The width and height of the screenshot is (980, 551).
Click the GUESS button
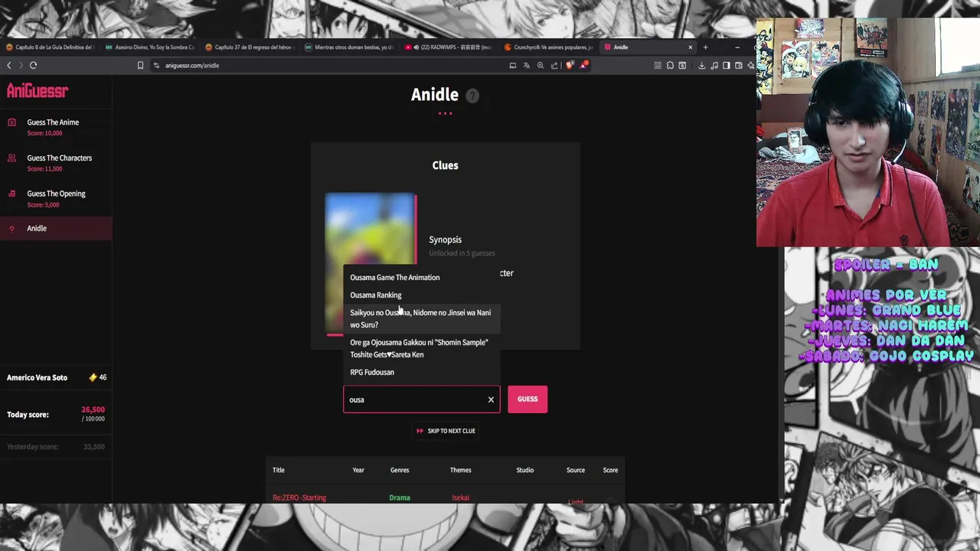click(528, 399)
